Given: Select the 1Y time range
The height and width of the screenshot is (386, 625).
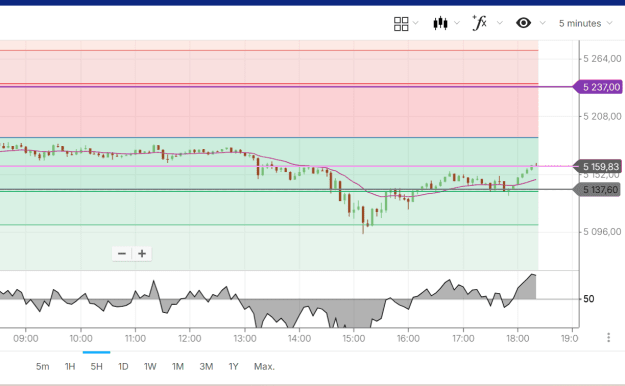Looking at the screenshot, I should click(x=233, y=366).
